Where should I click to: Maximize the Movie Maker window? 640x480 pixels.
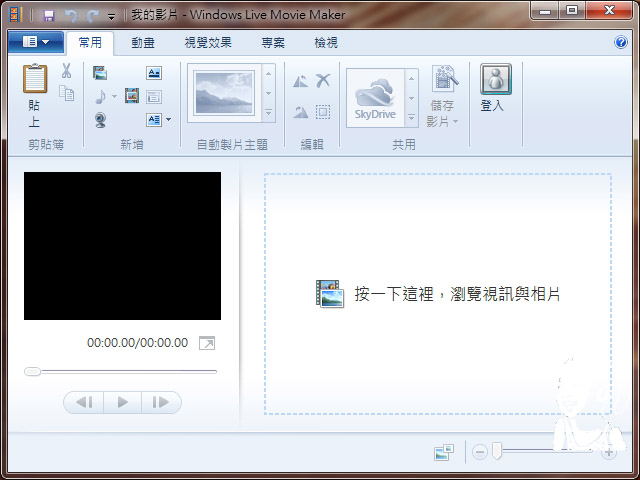pos(572,10)
